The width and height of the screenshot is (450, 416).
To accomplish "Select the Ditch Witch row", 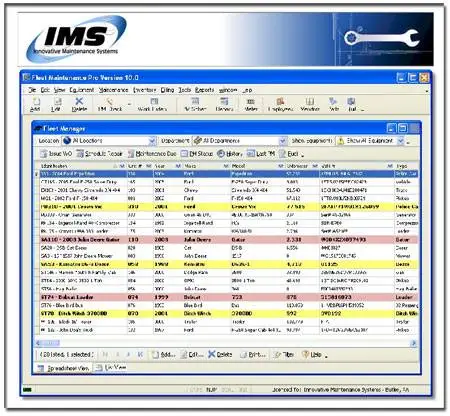I will click(x=229, y=314).
